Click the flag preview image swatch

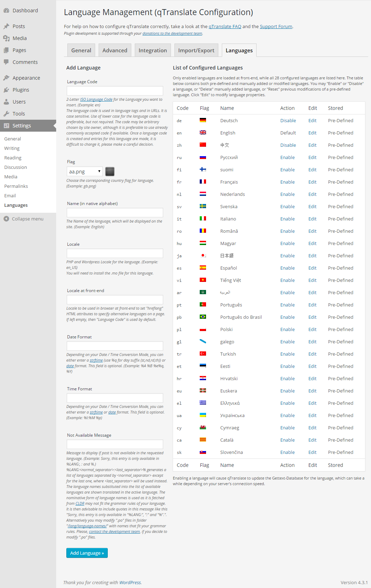tap(110, 172)
